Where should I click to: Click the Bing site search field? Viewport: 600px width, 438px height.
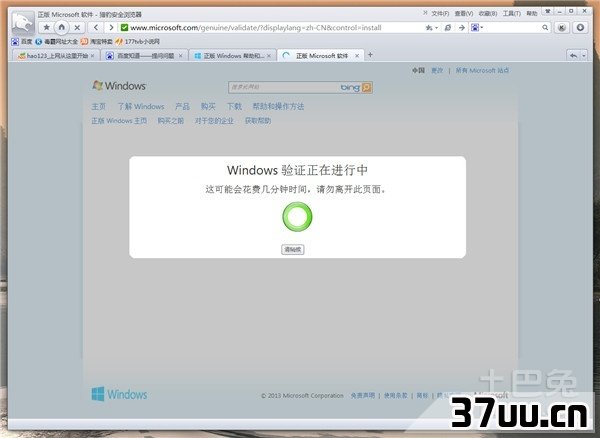coord(283,88)
